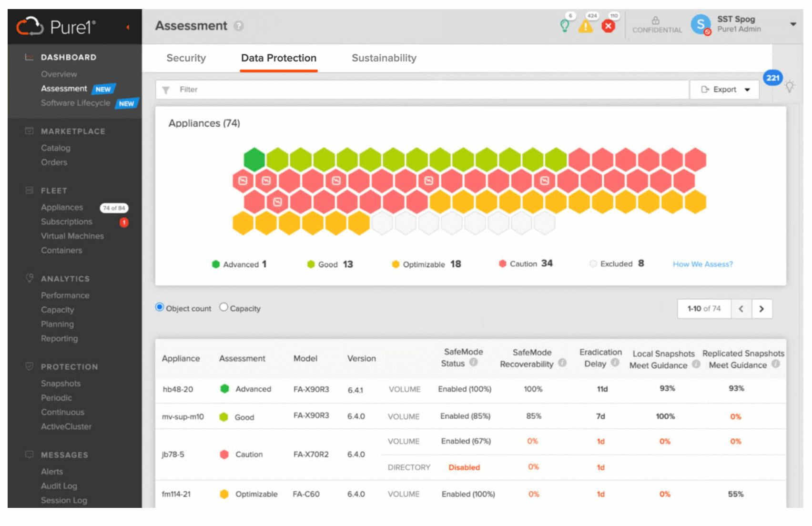Click the Disabled status for jb78-5 DIRECTORY
Viewport: 812px width, 526px height.
tap(464, 467)
